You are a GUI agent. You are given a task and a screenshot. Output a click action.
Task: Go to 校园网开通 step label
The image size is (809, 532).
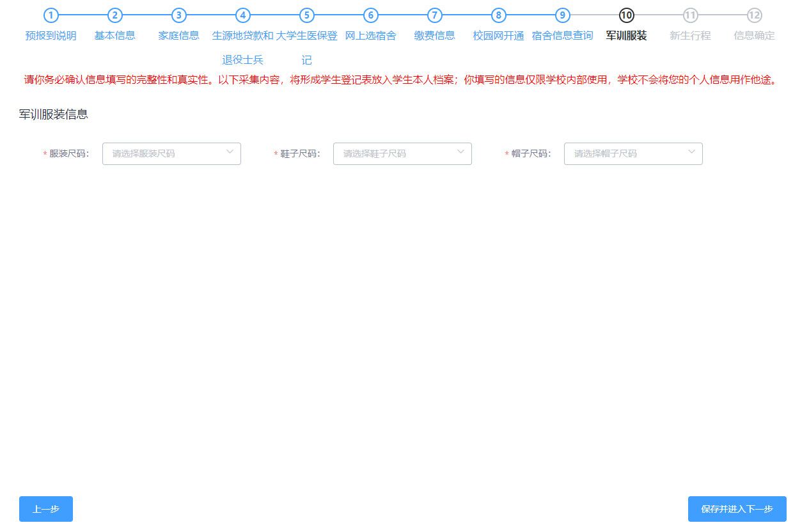tap(499, 36)
